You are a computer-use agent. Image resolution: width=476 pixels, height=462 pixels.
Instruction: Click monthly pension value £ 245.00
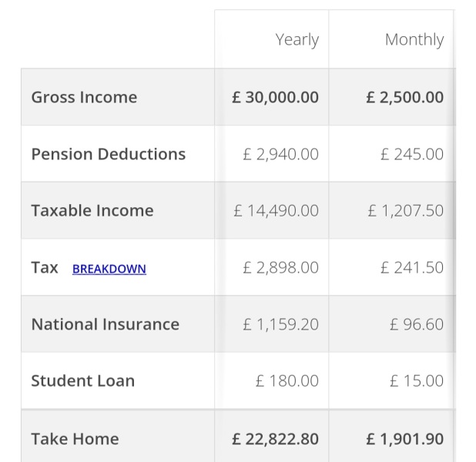(x=412, y=154)
